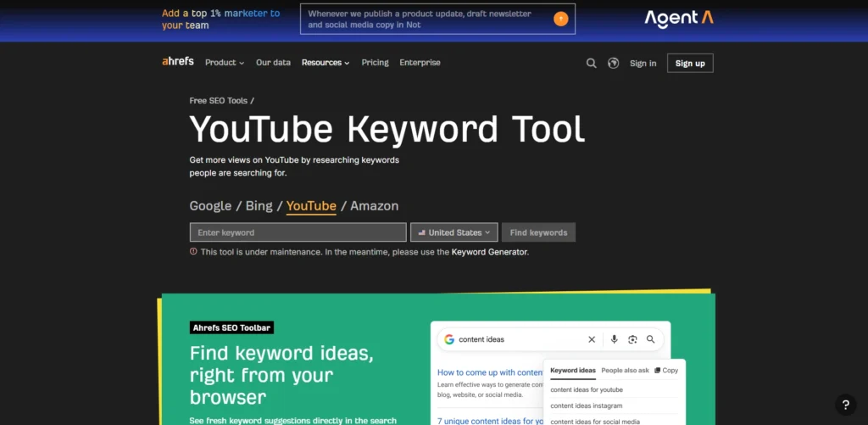Click the Find keywords button
This screenshot has width=868, height=425.
point(538,232)
